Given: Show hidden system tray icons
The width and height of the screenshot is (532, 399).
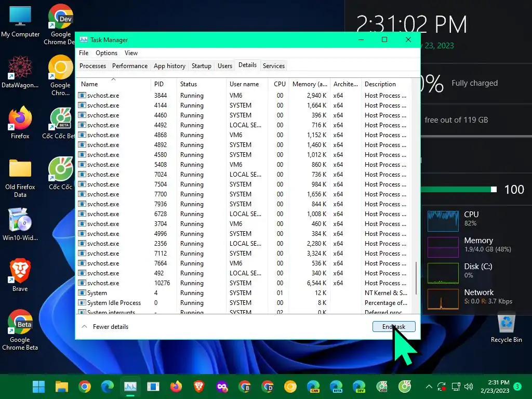Looking at the screenshot, I should tap(429, 387).
